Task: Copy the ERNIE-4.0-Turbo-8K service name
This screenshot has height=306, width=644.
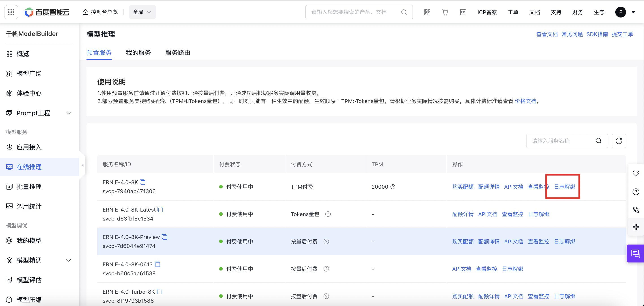Action: (x=160, y=292)
